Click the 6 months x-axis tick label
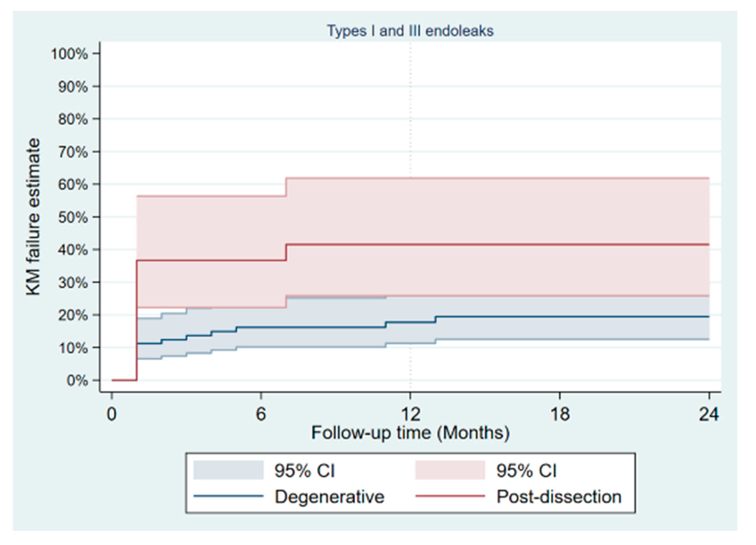 261,414
